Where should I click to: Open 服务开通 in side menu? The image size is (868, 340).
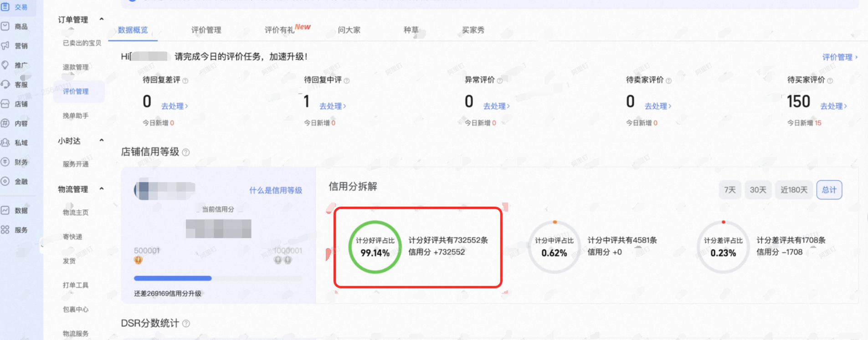click(76, 164)
